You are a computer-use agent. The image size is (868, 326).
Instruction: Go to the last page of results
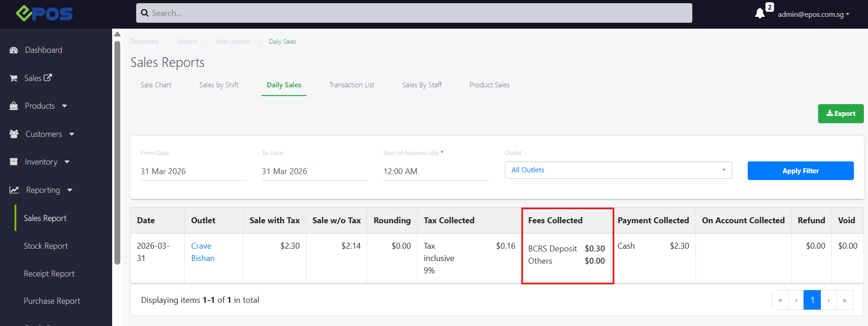pos(844,300)
